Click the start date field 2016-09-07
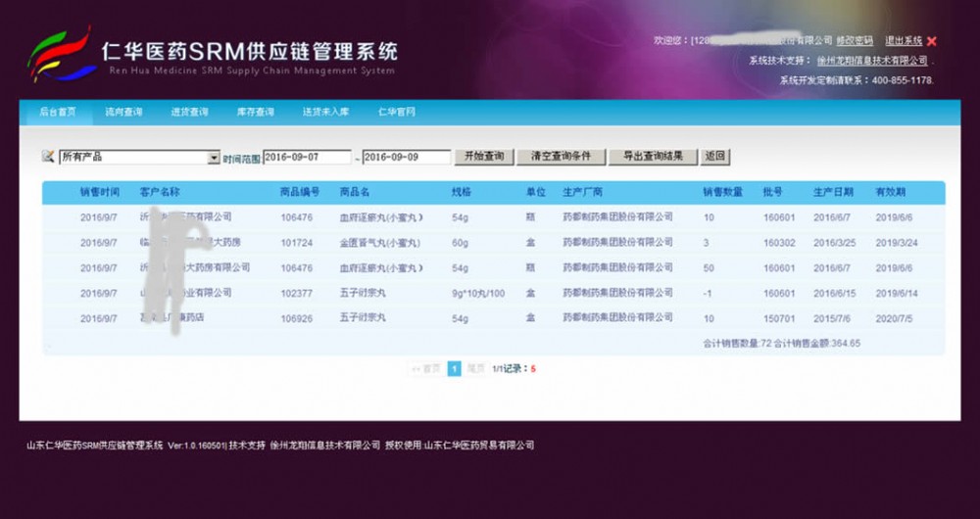 (306, 157)
